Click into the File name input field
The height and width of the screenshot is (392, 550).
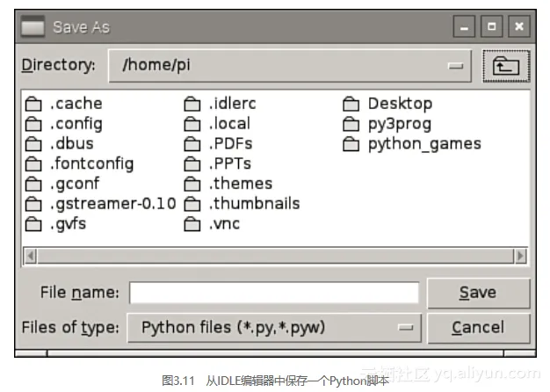click(274, 293)
